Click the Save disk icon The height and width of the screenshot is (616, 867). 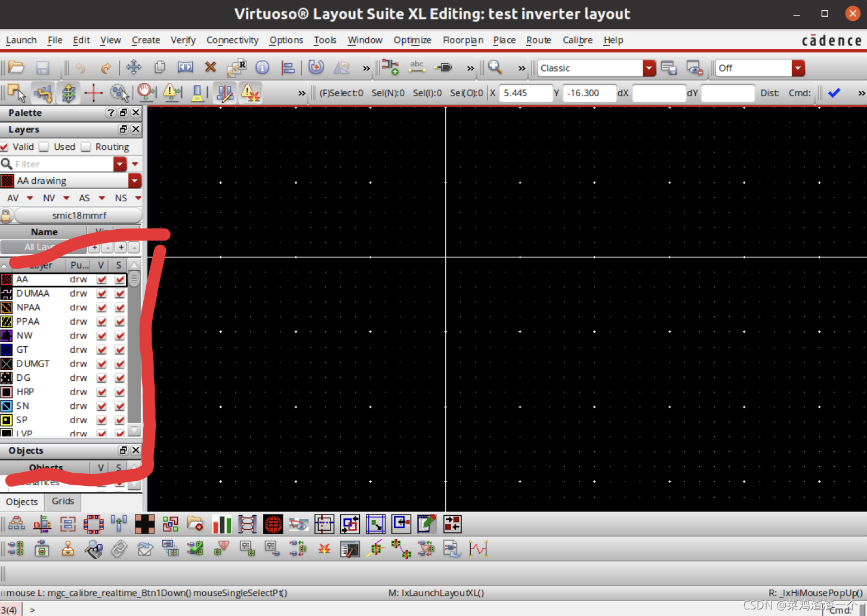point(42,67)
